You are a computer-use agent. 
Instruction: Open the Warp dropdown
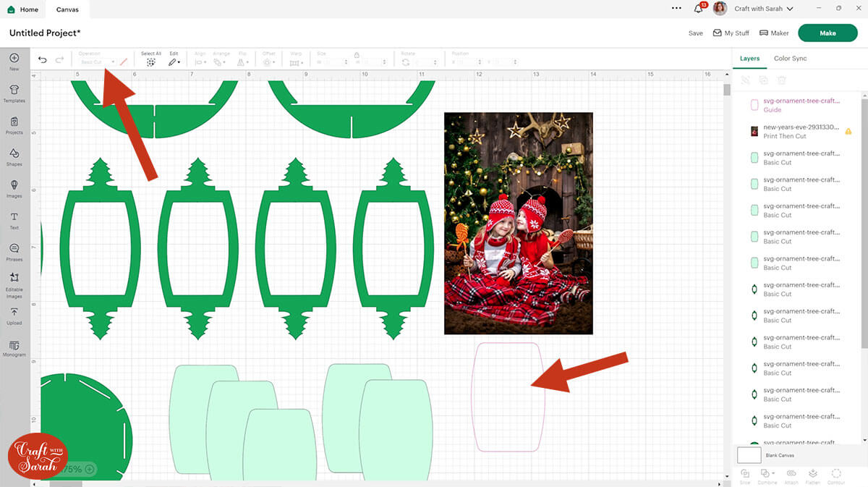(x=295, y=63)
